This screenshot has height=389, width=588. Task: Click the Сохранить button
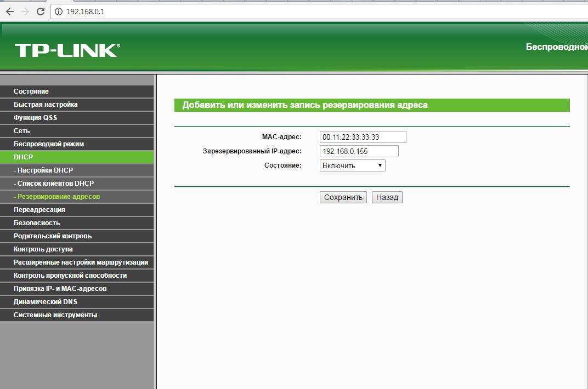pyautogui.click(x=343, y=197)
